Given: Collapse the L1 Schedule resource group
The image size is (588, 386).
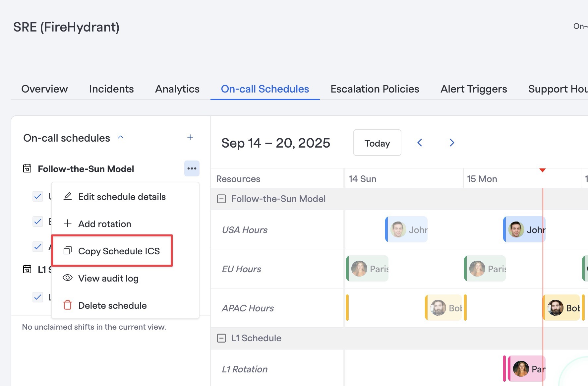Looking at the screenshot, I should pos(221,338).
